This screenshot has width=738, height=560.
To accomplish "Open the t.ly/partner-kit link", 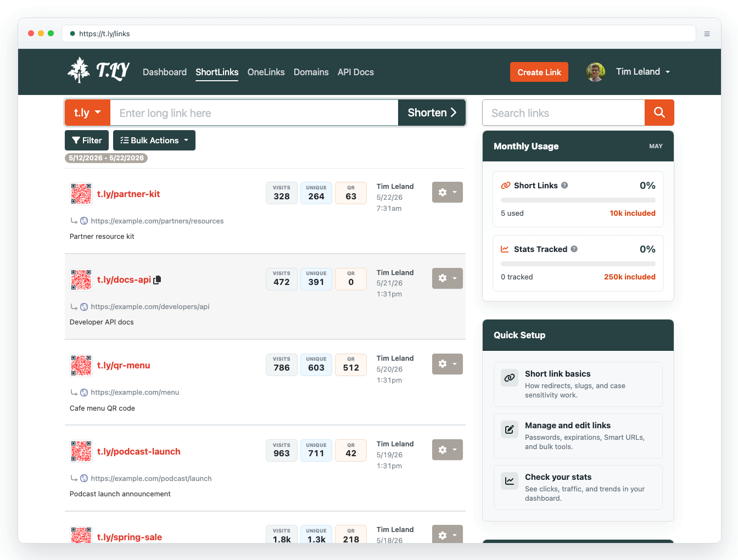I will (128, 194).
